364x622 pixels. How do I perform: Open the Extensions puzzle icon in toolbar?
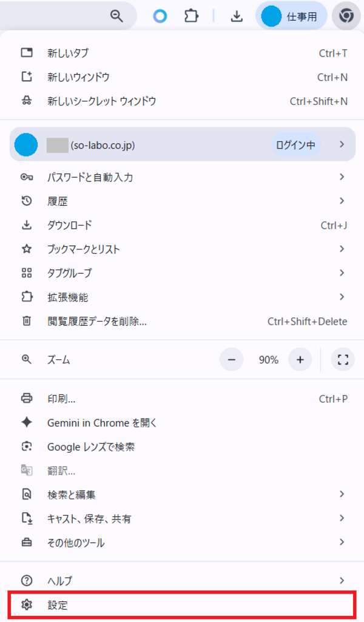(x=191, y=16)
